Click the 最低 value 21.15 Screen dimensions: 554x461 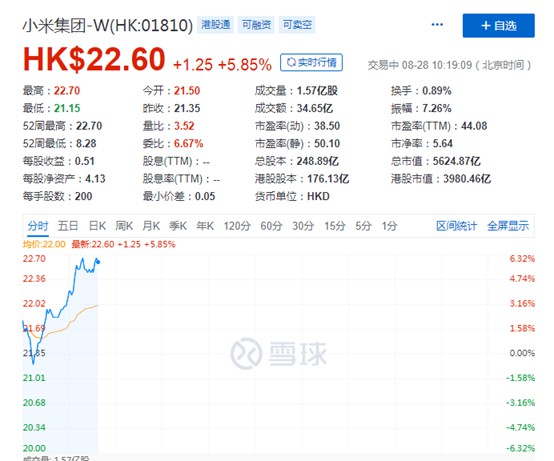67,108
